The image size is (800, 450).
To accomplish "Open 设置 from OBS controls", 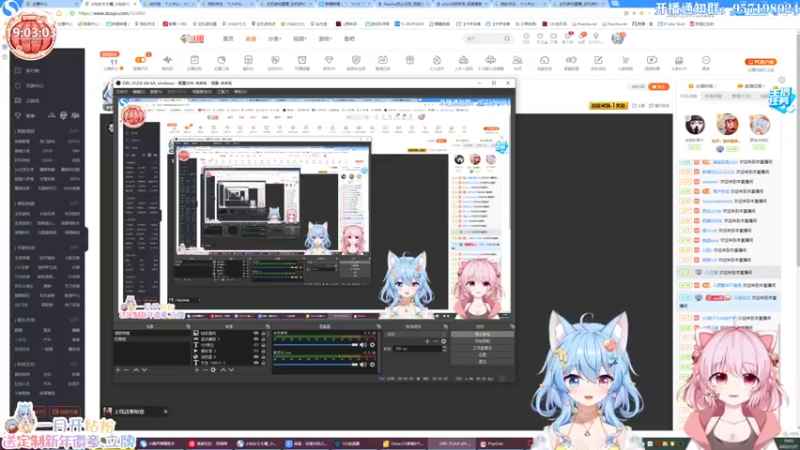I will pyautogui.click(x=482, y=355).
